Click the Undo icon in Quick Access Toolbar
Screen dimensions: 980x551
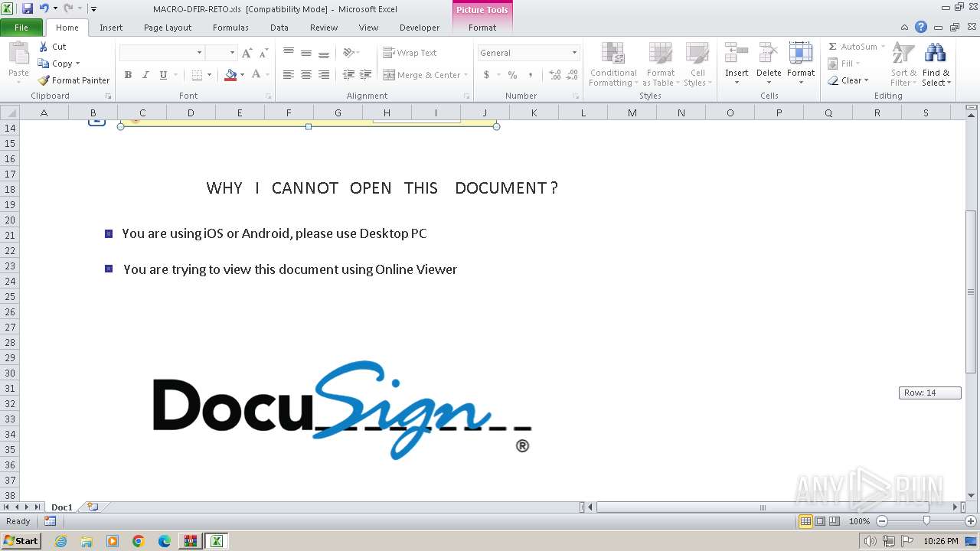pyautogui.click(x=44, y=8)
